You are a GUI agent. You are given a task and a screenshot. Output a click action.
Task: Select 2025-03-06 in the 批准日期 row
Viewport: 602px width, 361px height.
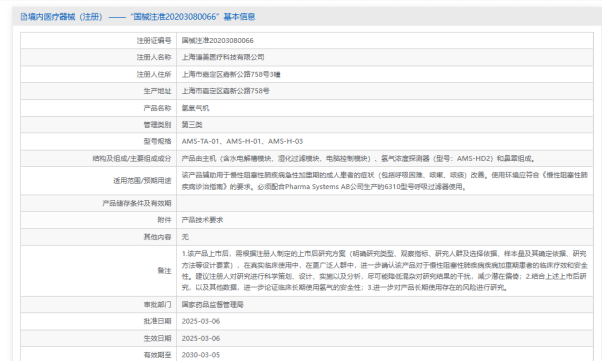[x=201, y=321]
